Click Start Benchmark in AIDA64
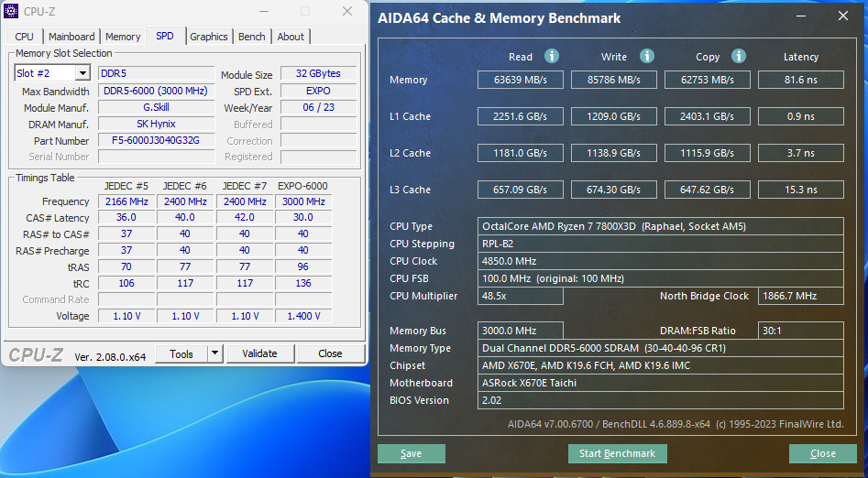This screenshot has width=868, height=478. [x=618, y=453]
